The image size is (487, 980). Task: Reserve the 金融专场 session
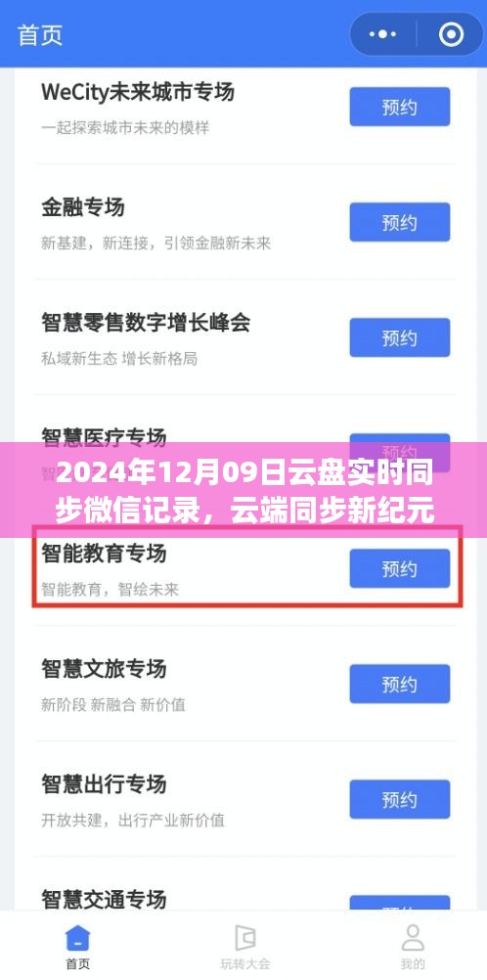coord(400,222)
